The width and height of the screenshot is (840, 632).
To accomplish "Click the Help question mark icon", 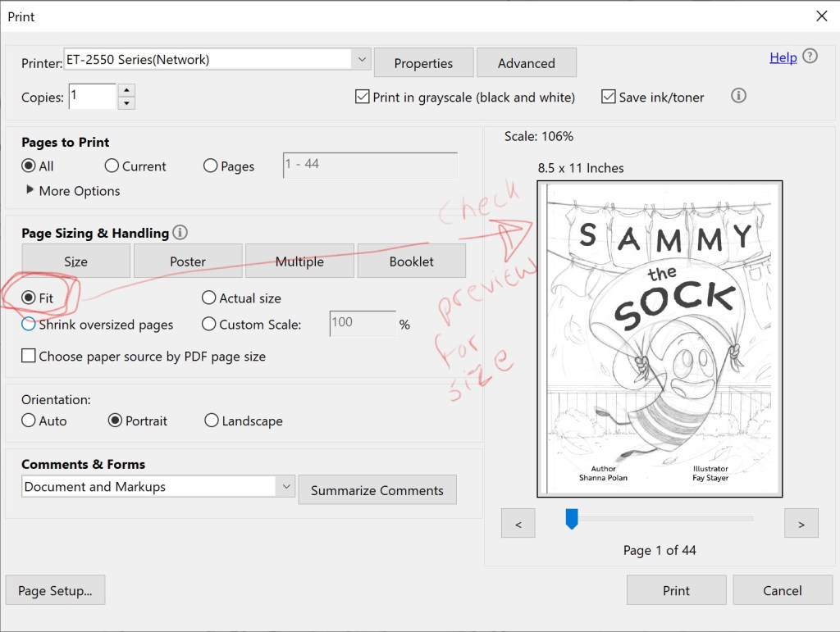I will click(x=808, y=57).
